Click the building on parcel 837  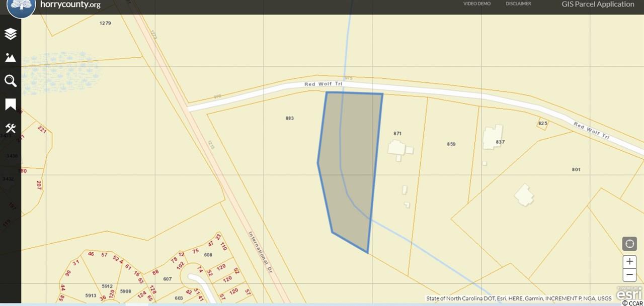click(x=489, y=138)
